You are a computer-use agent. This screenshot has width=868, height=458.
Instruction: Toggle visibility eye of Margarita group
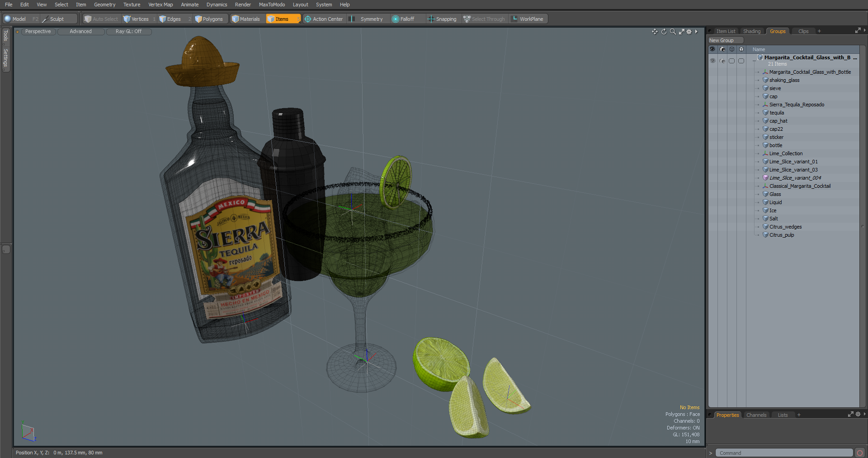[x=712, y=61]
